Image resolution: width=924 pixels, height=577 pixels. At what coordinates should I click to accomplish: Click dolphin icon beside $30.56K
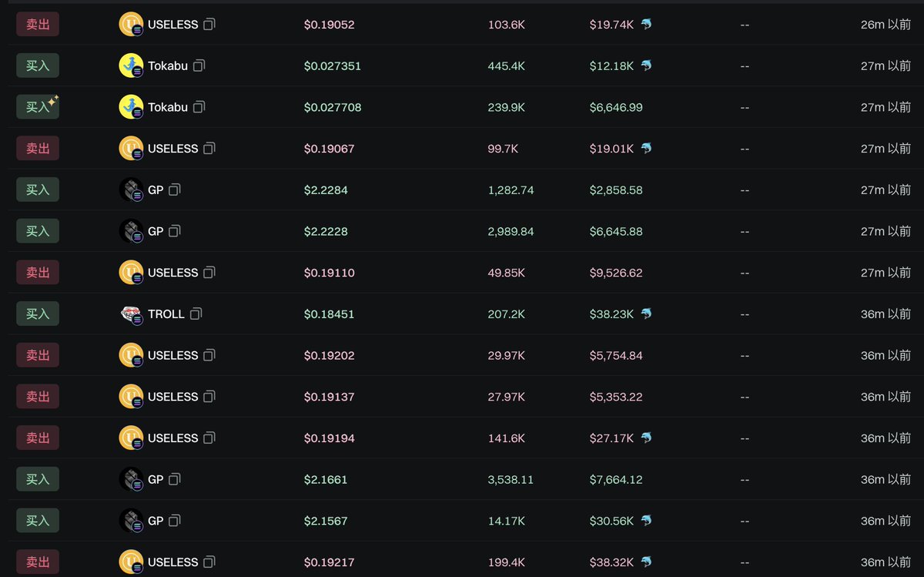tap(647, 521)
